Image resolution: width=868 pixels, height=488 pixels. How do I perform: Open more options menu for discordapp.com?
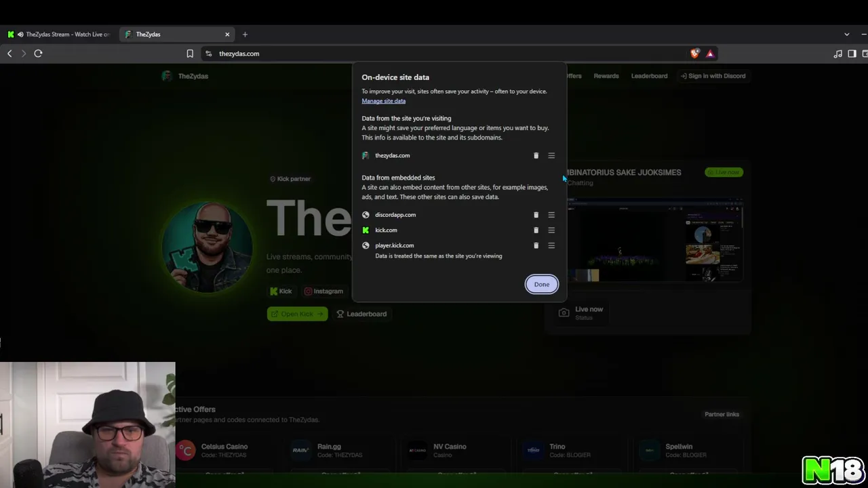(551, 215)
